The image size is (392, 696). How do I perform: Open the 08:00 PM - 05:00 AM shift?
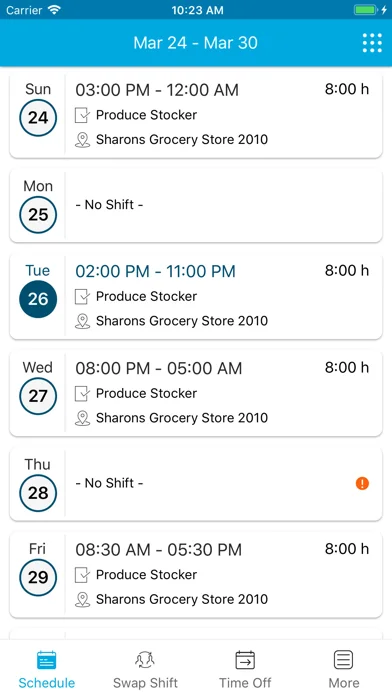coord(196,394)
